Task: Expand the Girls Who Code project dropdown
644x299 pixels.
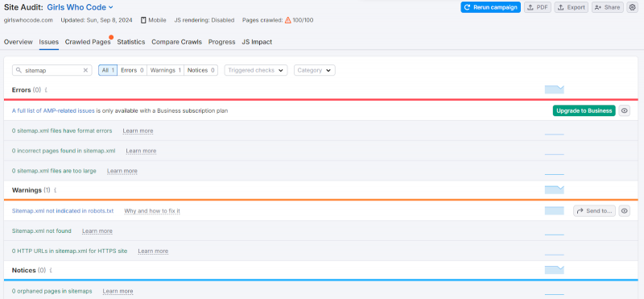Action: 80,7
